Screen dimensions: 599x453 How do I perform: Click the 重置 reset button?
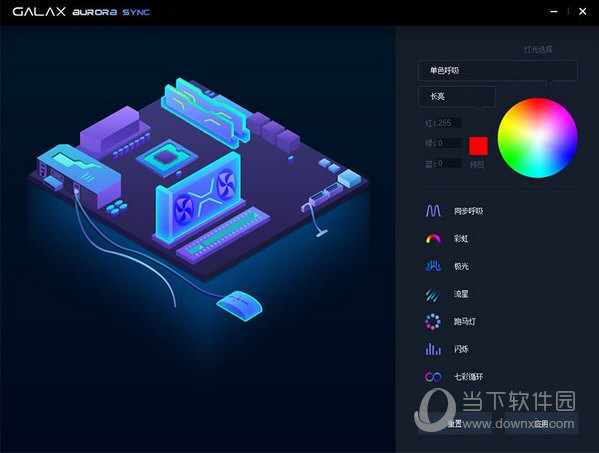coord(455,424)
